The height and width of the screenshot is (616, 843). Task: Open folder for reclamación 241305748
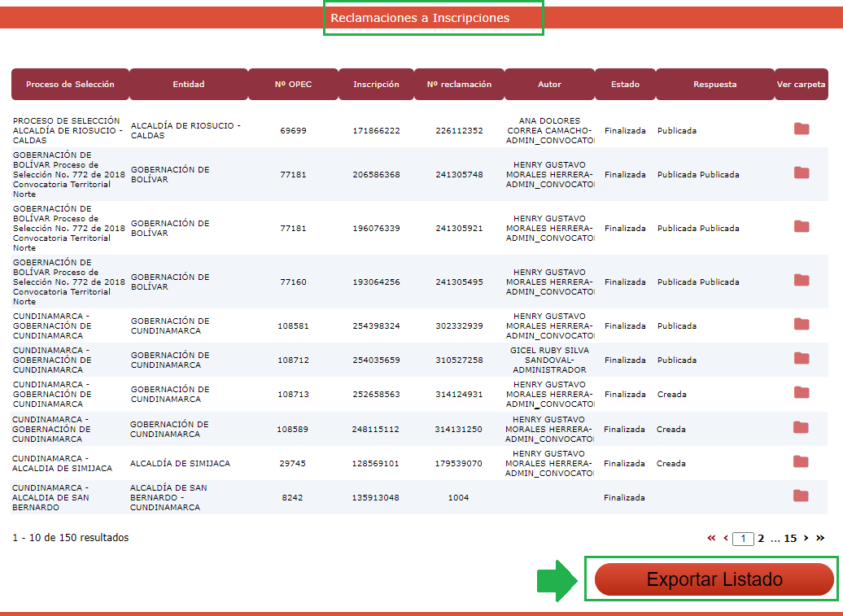[802, 173]
